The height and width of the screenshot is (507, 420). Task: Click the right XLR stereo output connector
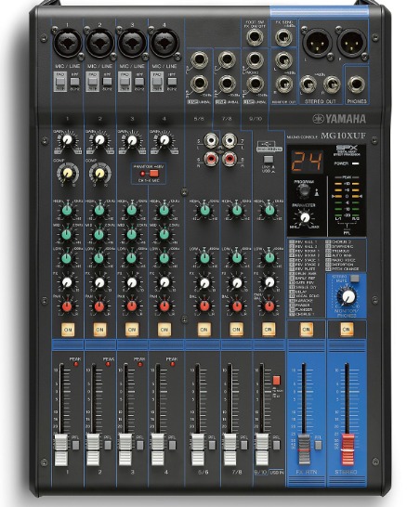pyautogui.click(x=352, y=43)
